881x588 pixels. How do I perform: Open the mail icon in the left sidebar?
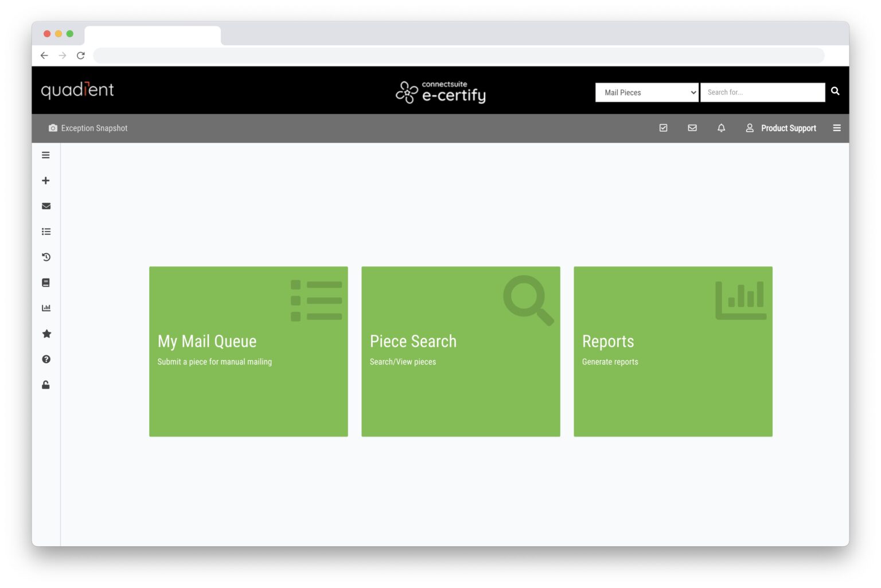46,206
